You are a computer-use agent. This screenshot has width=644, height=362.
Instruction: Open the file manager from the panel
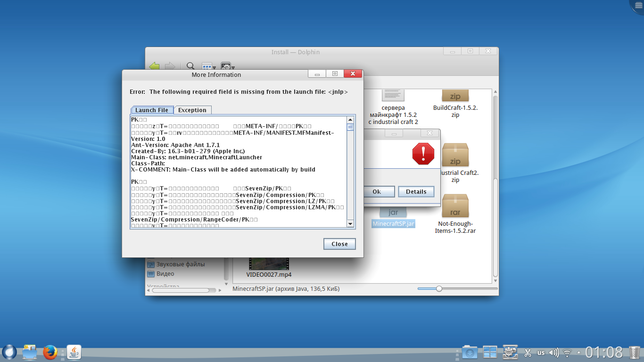(30, 352)
